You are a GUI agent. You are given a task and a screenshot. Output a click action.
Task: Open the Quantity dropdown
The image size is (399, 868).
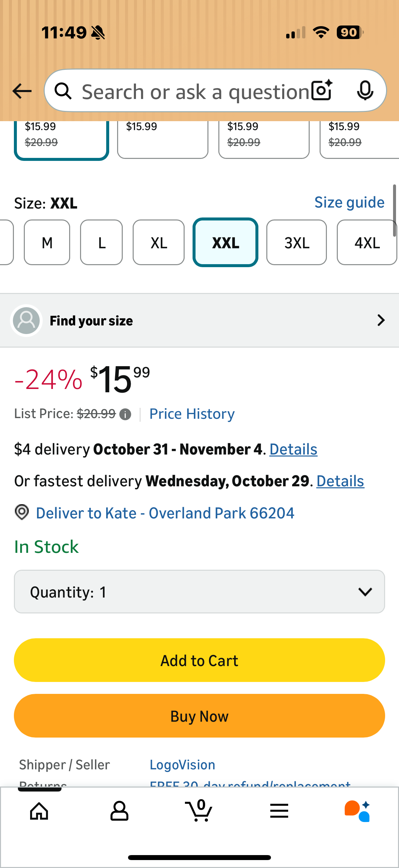coord(199,591)
